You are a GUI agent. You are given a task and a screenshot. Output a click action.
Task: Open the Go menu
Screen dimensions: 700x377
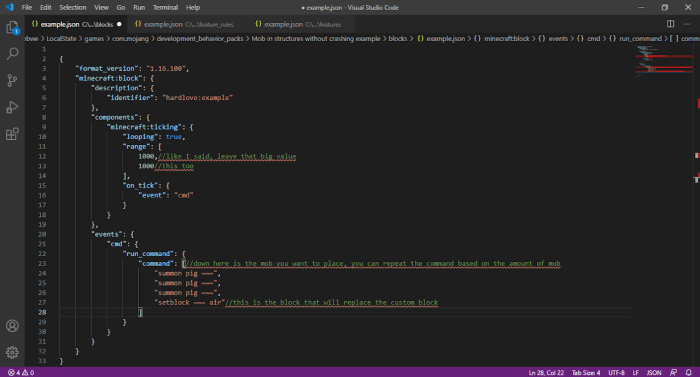click(x=121, y=7)
